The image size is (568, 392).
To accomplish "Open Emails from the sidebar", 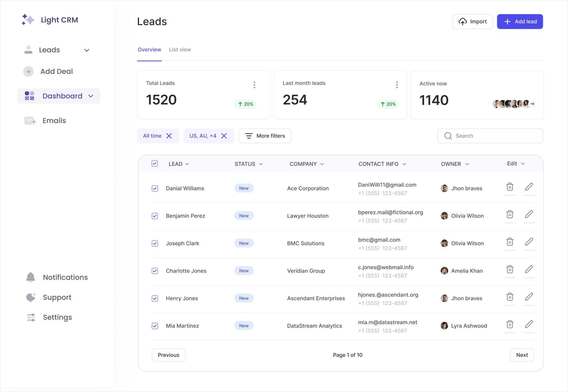I will pos(54,121).
